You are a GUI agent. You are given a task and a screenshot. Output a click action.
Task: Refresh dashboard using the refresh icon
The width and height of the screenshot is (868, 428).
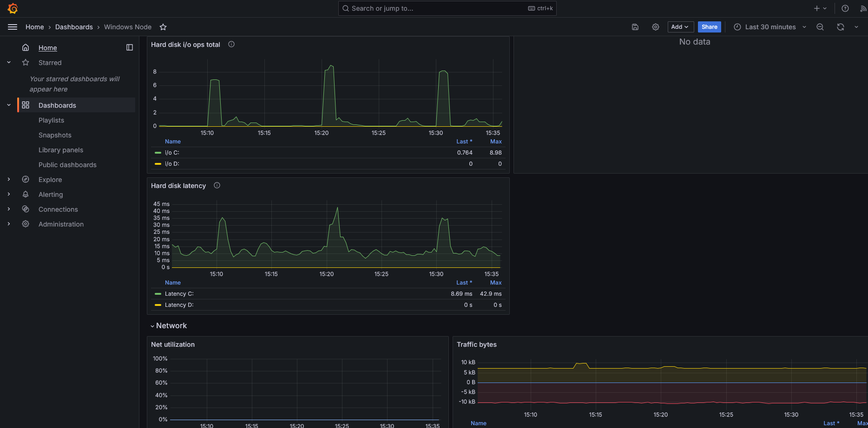click(x=841, y=27)
